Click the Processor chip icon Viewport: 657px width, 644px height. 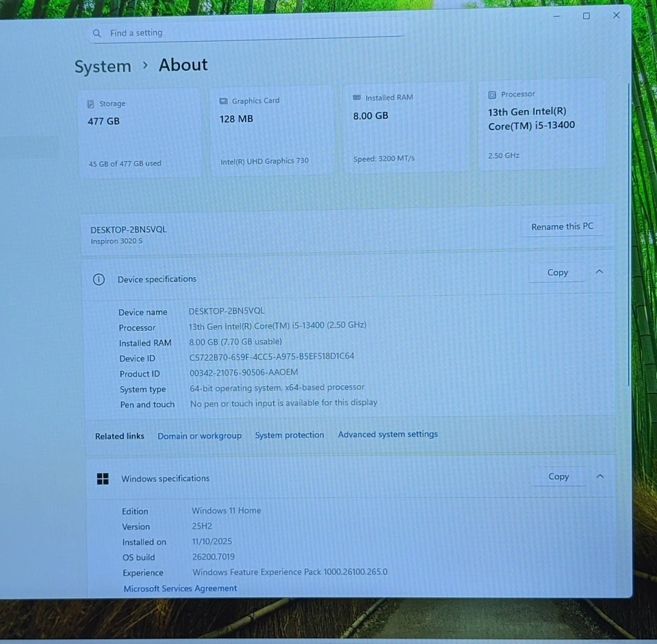coord(492,95)
